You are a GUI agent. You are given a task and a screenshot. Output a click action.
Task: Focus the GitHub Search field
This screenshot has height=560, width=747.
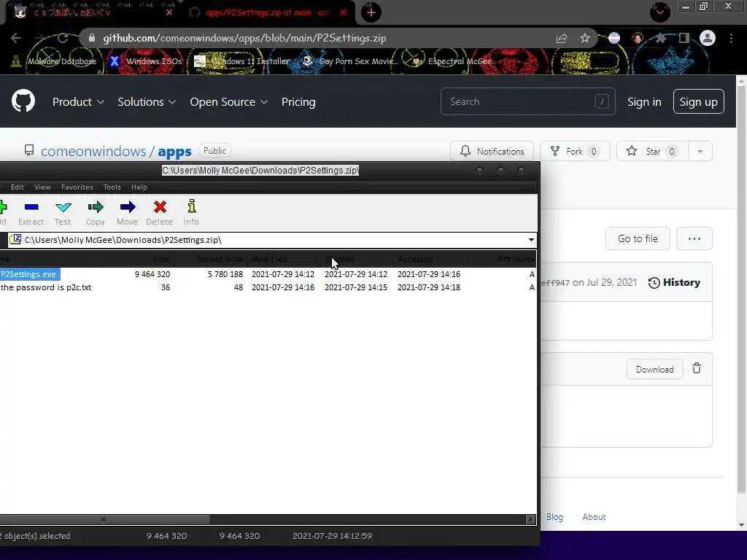pos(528,101)
